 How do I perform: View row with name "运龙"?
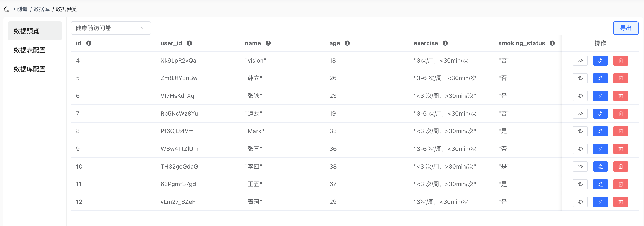tap(580, 113)
